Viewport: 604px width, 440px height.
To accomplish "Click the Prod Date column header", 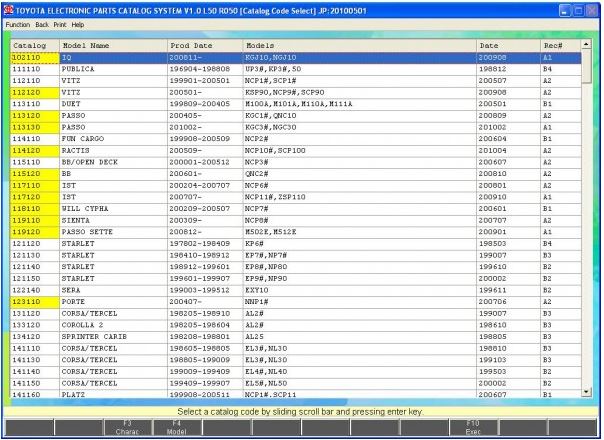I will [205, 45].
